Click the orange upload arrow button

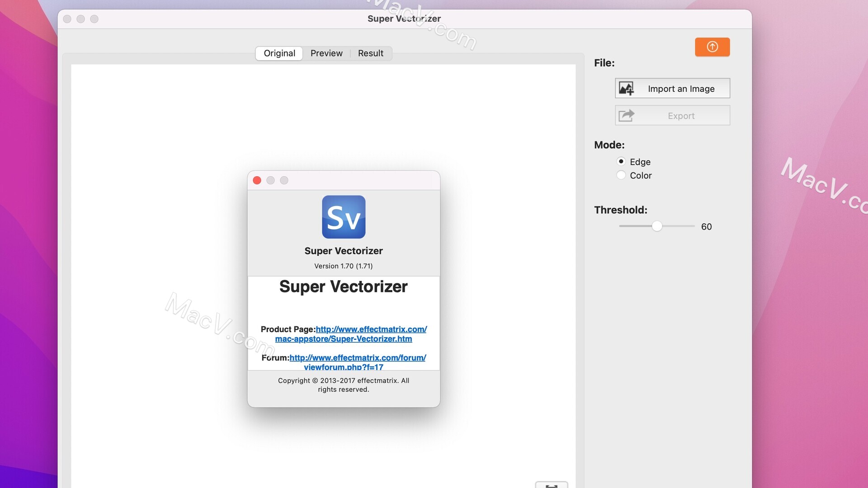712,47
